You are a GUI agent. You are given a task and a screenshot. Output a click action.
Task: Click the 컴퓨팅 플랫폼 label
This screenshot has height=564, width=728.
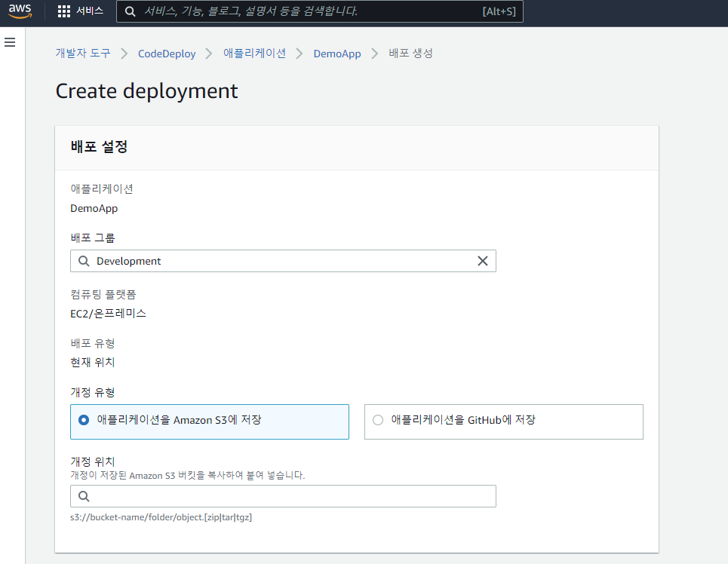click(103, 294)
